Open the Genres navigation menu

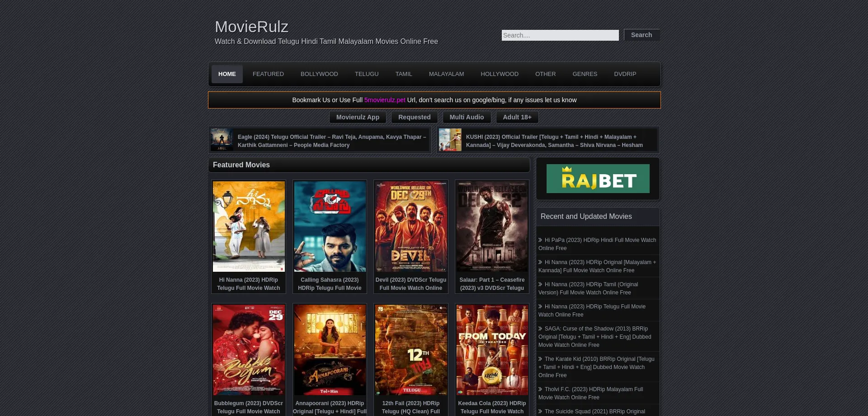click(x=585, y=74)
